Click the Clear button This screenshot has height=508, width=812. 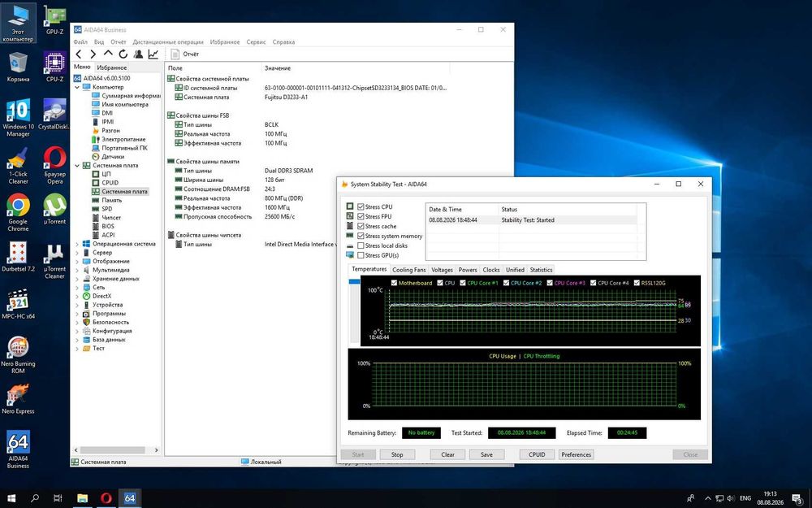[448, 454]
